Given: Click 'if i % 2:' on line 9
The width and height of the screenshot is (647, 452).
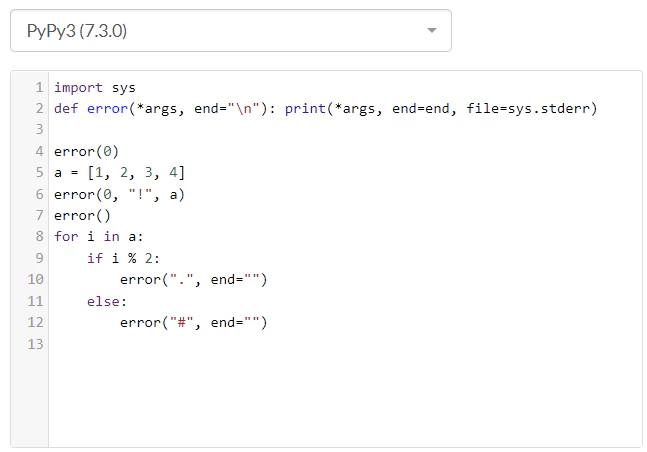Looking at the screenshot, I should (x=123, y=258).
